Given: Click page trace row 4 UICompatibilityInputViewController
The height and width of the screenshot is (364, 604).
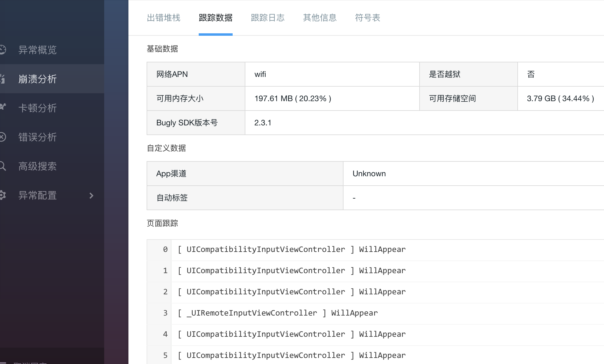Looking at the screenshot, I should (376, 334).
